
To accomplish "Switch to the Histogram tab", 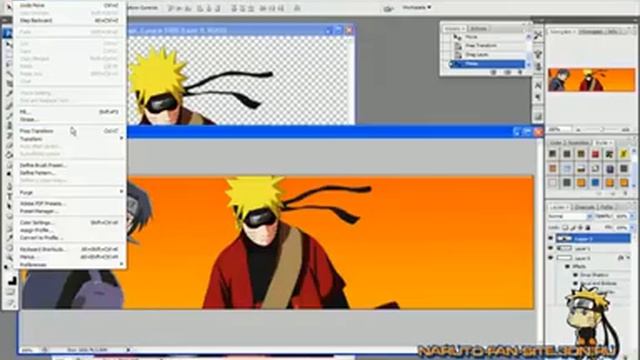I will coord(591,31).
